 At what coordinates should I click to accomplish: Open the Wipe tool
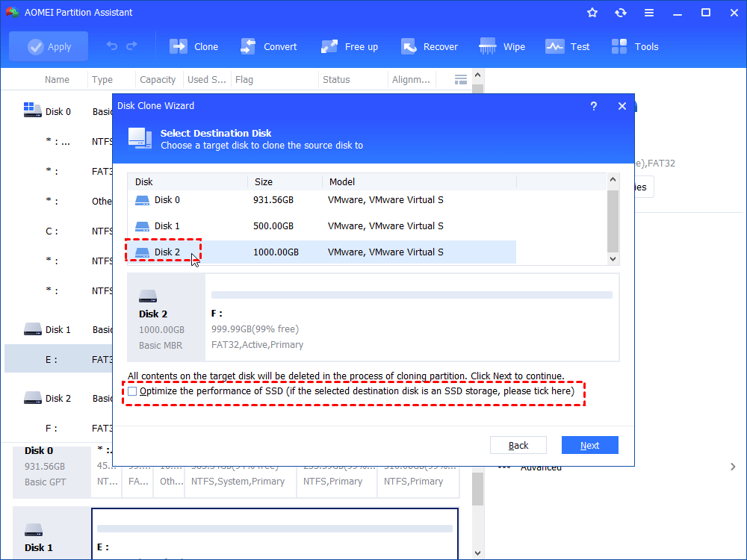coord(502,46)
